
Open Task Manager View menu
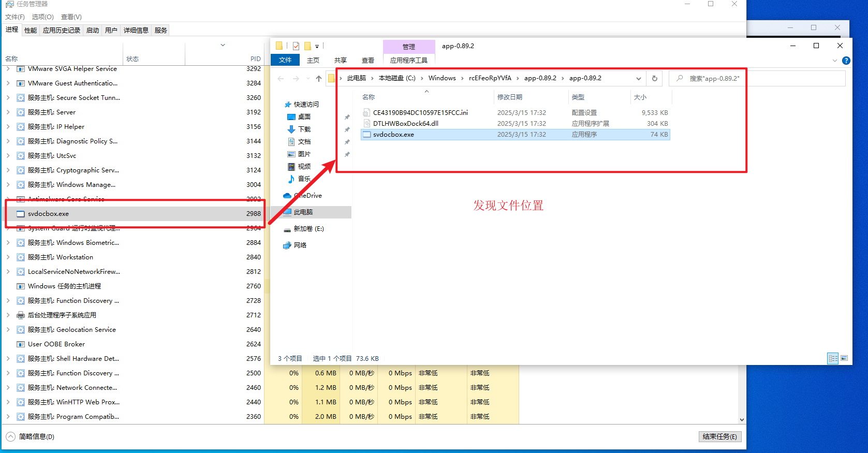(x=71, y=17)
